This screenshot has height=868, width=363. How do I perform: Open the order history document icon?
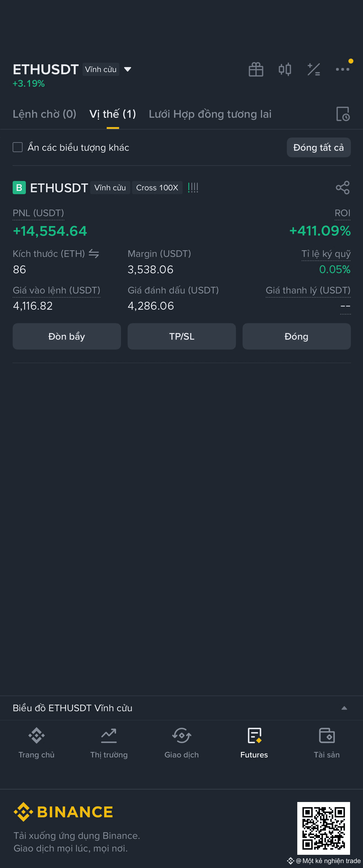[343, 114]
